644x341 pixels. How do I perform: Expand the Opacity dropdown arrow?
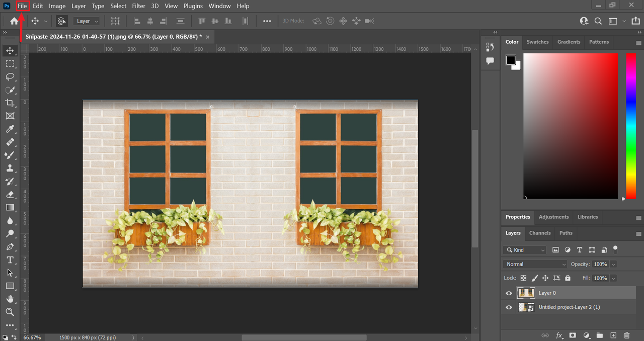(x=613, y=264)
